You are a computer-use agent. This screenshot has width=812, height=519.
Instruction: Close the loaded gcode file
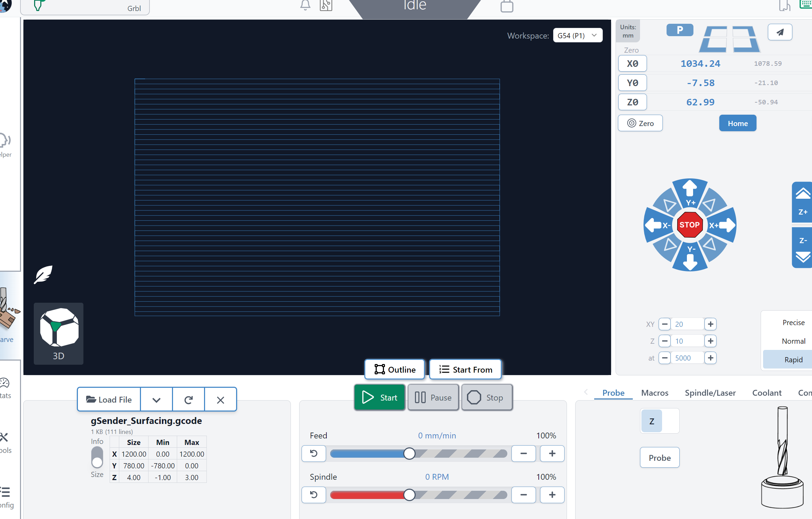(x=221, y=399)
